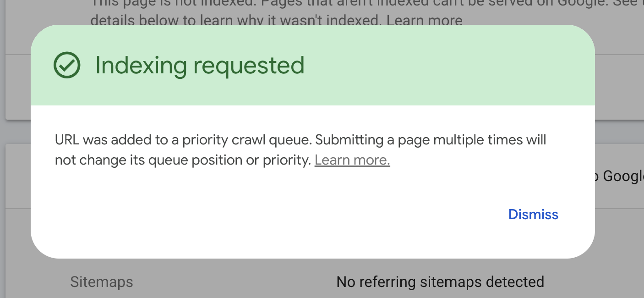Click the partially visible "Google" text at right
Image resolution: width=644 pixels, height=298 pixels.
tap(623, 176)
